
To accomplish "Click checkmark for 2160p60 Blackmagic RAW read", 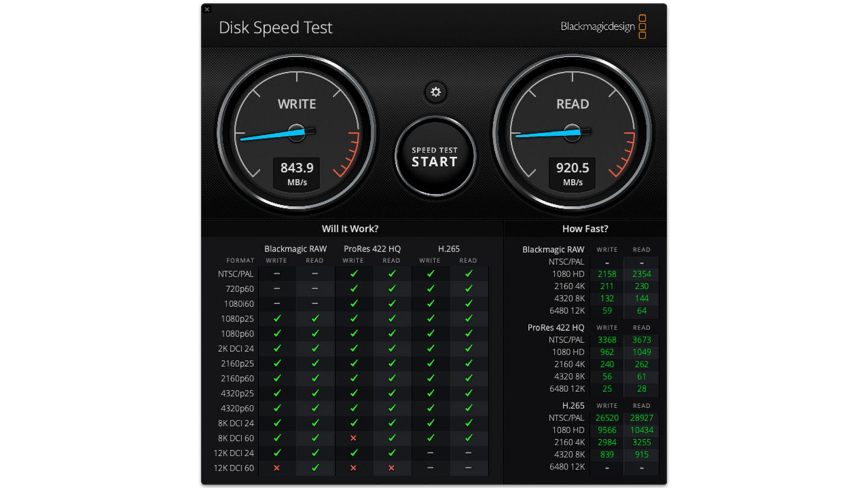I will (315, 378).
